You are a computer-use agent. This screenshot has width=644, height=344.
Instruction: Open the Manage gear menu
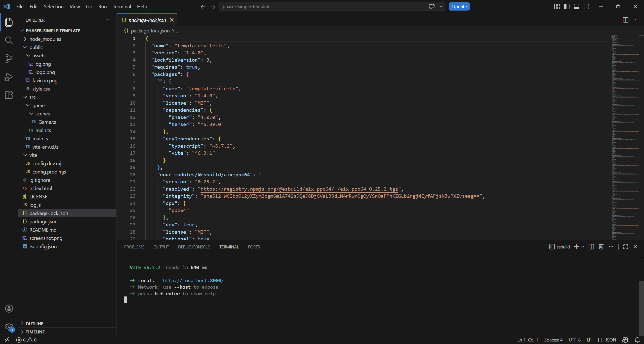click(x=9, y=327)
